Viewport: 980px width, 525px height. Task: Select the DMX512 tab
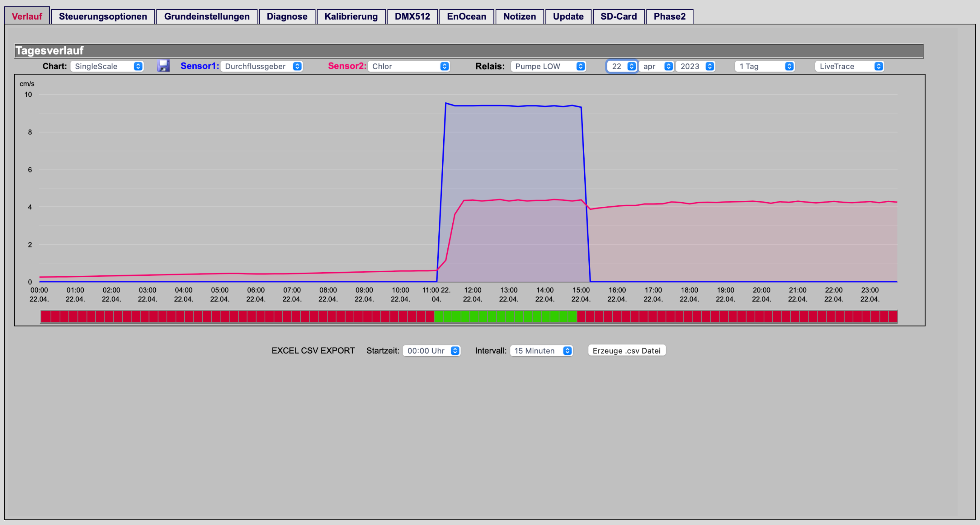pyautogui.click(x=412, y=16)
